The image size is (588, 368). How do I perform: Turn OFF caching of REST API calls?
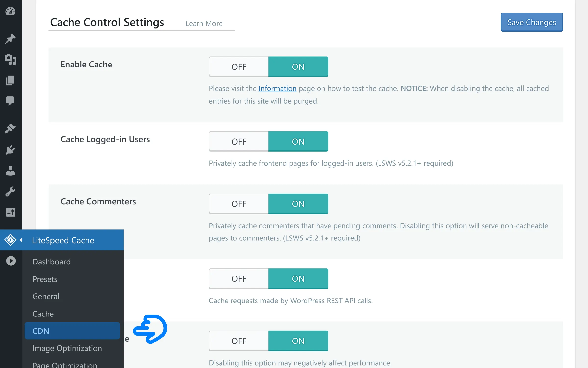click(239, 279)
